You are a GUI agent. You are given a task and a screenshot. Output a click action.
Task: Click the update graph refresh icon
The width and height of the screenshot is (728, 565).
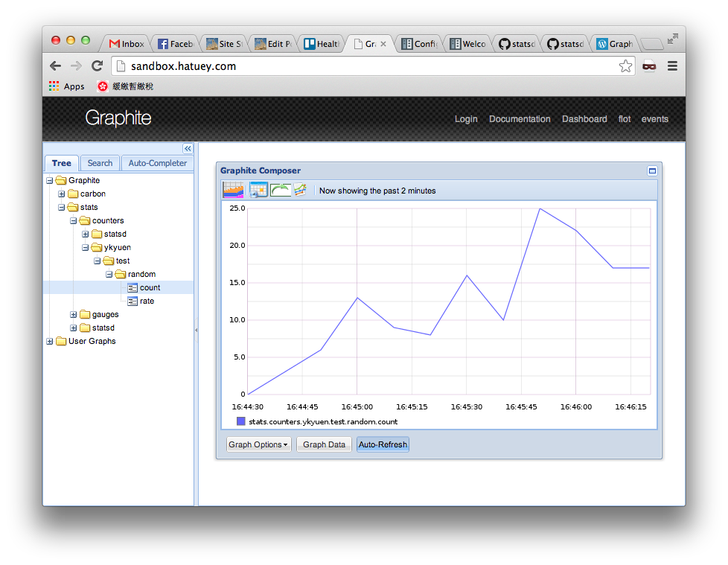pyautogui.click(x=280, y=191)
